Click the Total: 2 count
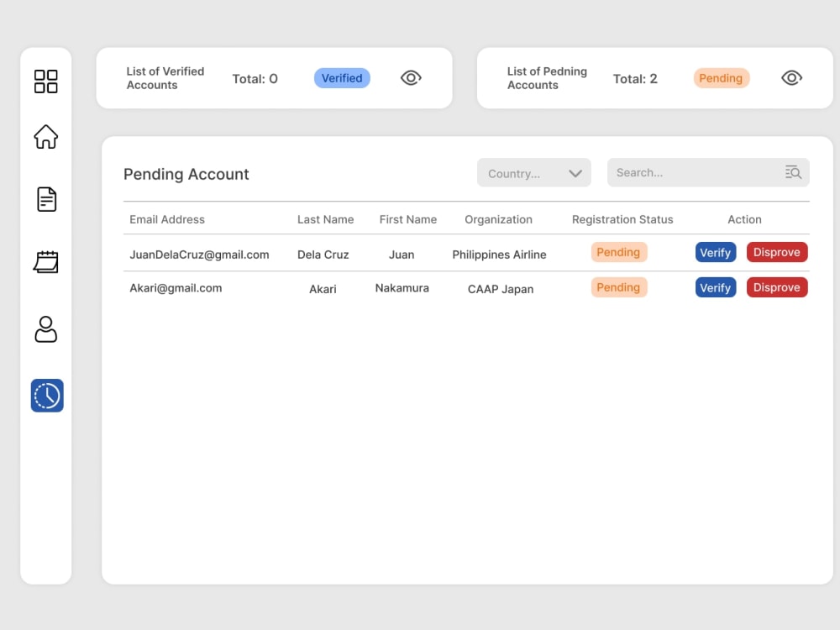 (635, 79)
